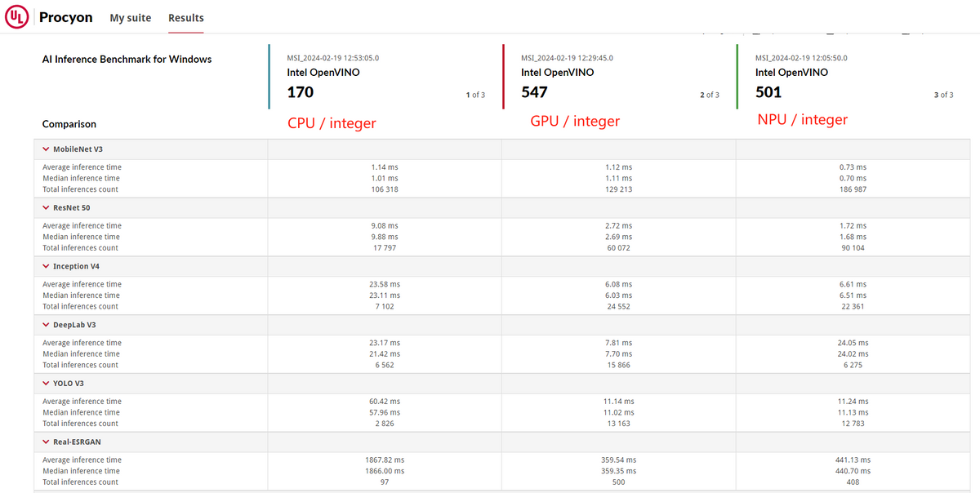Click the 3 of 3 result indicator
Image resolution: width=980 pixels, height=493 pixels.
click(x=943, y=95)
